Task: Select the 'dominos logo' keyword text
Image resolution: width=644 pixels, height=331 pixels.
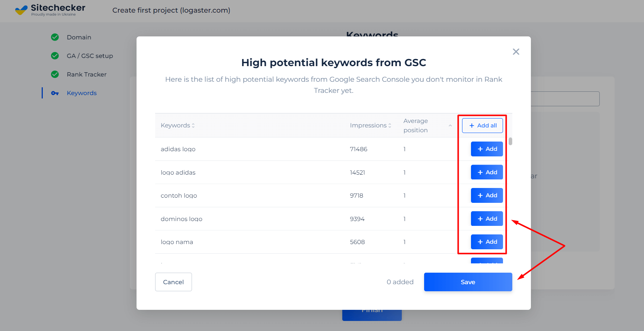Action: tap(182, 219)
